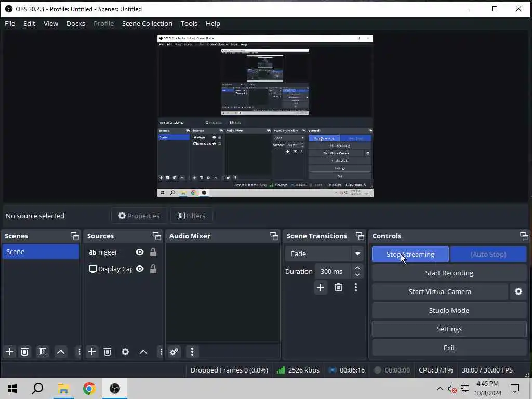Add a new source with plus icon
Screen dimensions: 532x399
tap(92, 352)
